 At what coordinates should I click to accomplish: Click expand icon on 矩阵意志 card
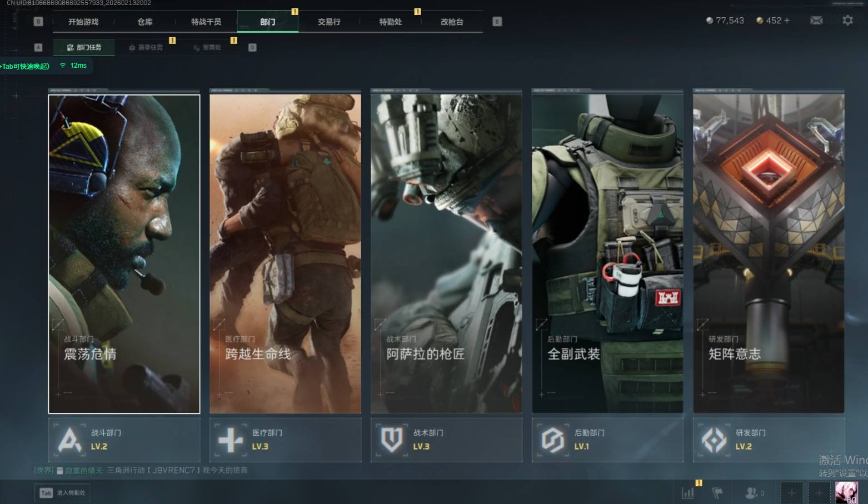(702, 324)
